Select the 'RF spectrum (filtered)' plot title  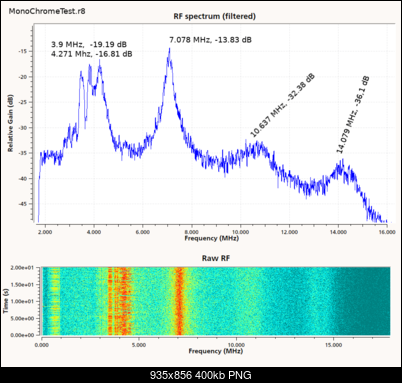[215, 16]
